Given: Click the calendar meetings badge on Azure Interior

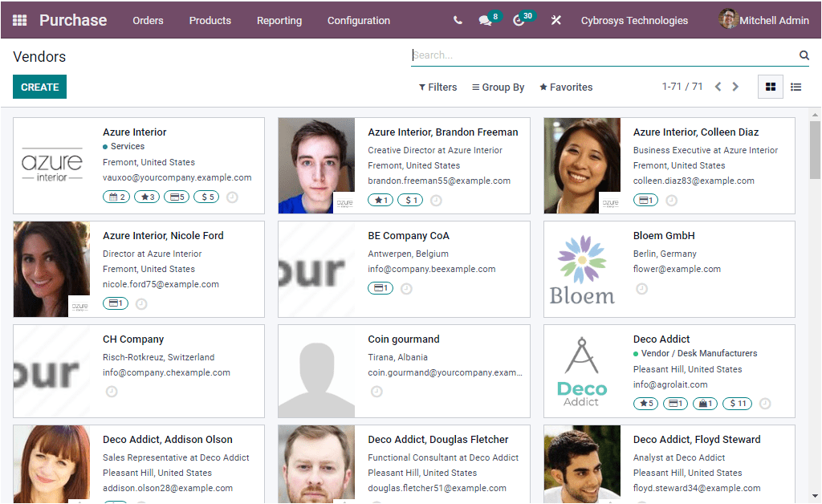Looking at the screenshot, I should [116, 196].
